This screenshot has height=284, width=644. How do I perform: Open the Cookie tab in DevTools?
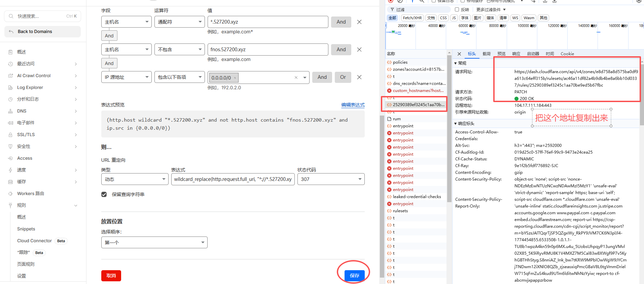pyautogui.click(x=567, y=54)
